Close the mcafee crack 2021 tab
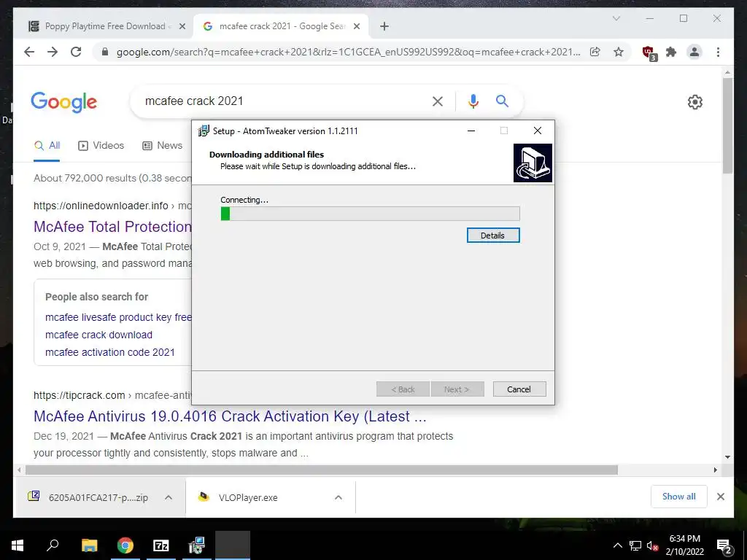The height and width of the screenshot is (560, 747). click(356, 26)
